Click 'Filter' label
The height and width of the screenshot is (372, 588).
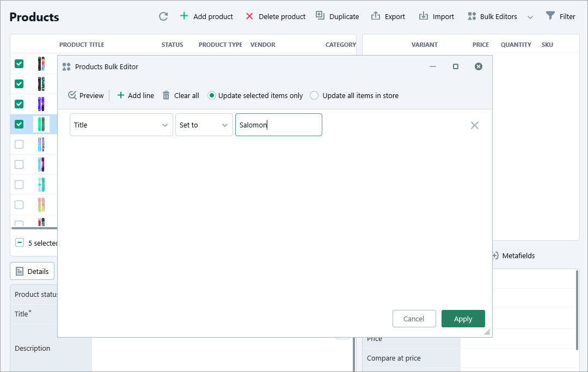pos(567,16)
